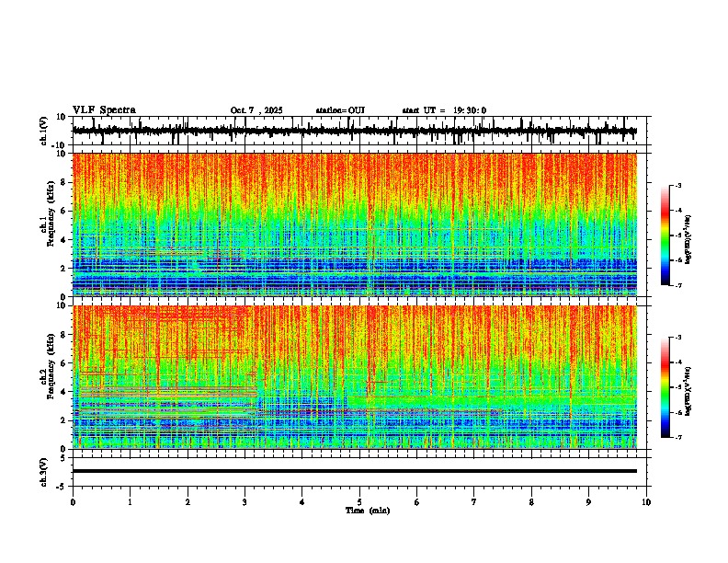728x563 pixels.
Task: Click the ch.2 color scale bar
Action: [665, 387]
